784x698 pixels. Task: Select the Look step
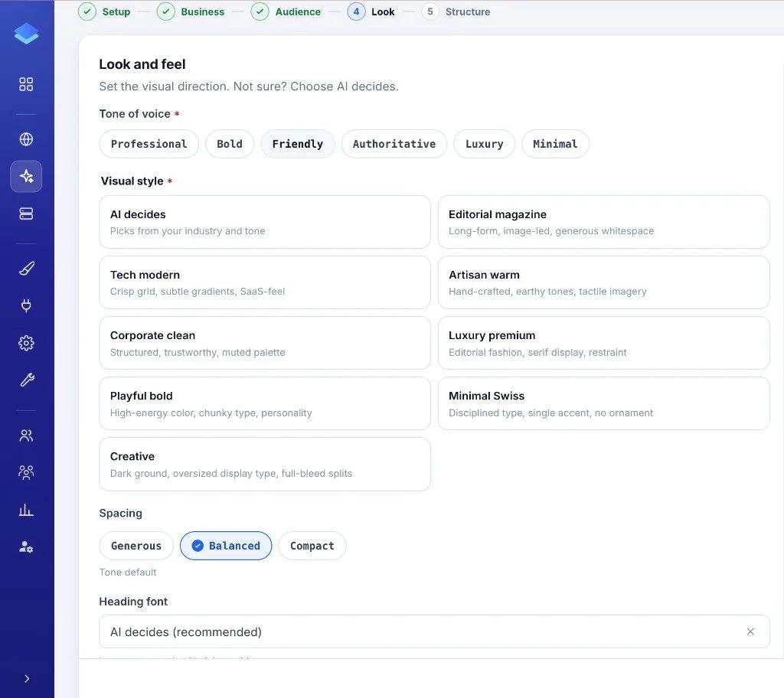371,11
